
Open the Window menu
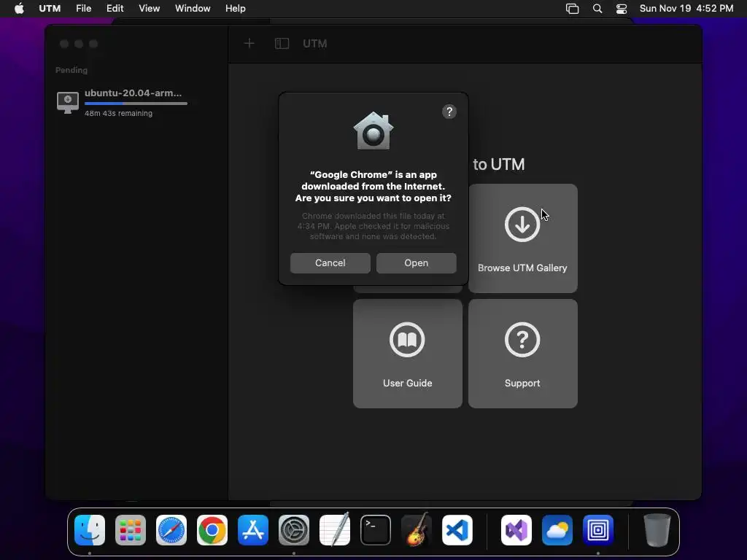click(x=193, y=9)
